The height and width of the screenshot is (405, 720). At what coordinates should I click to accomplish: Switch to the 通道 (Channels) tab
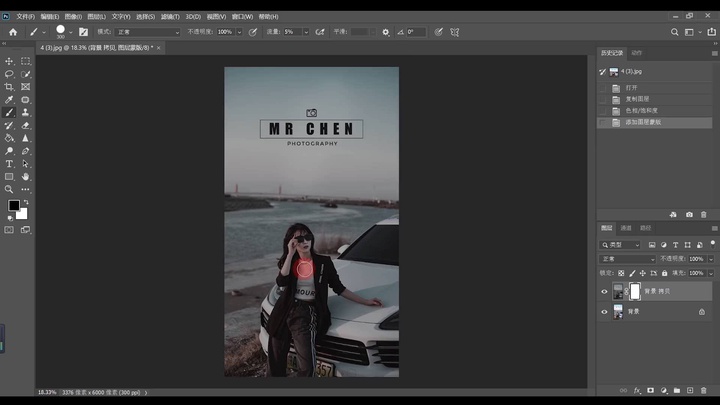pyautogui.click(x=626, y=228)
